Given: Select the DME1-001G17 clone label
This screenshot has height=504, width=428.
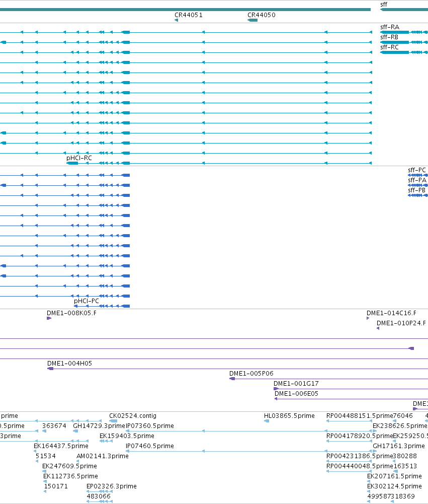Looking at the screenshot, I should 296,384.
